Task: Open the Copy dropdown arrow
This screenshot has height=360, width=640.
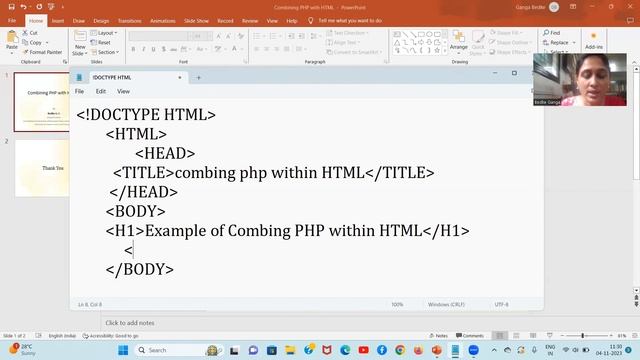Action: pyautogui.click(x=47, y=42)
